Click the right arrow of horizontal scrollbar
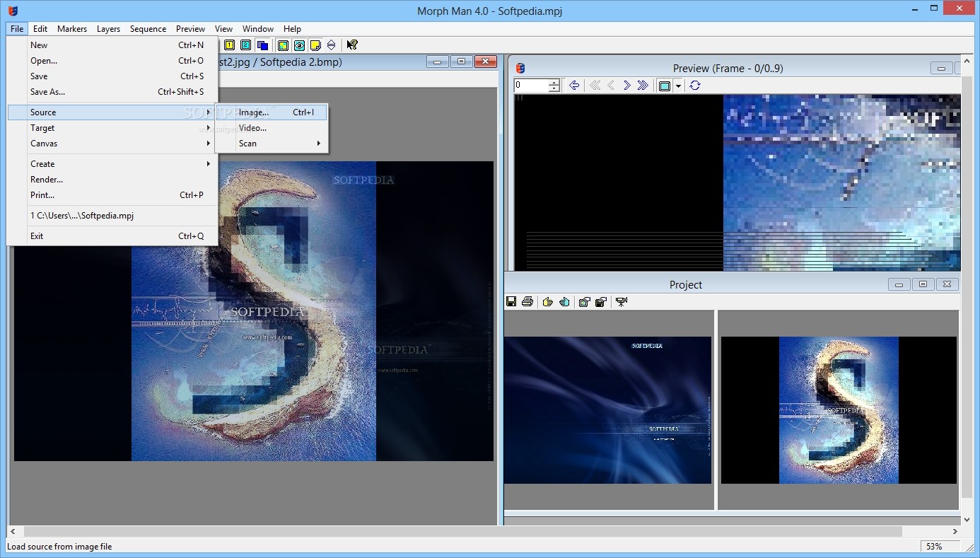Image resolution: width=980 pixels, height=558 pixels. (956, 531)
